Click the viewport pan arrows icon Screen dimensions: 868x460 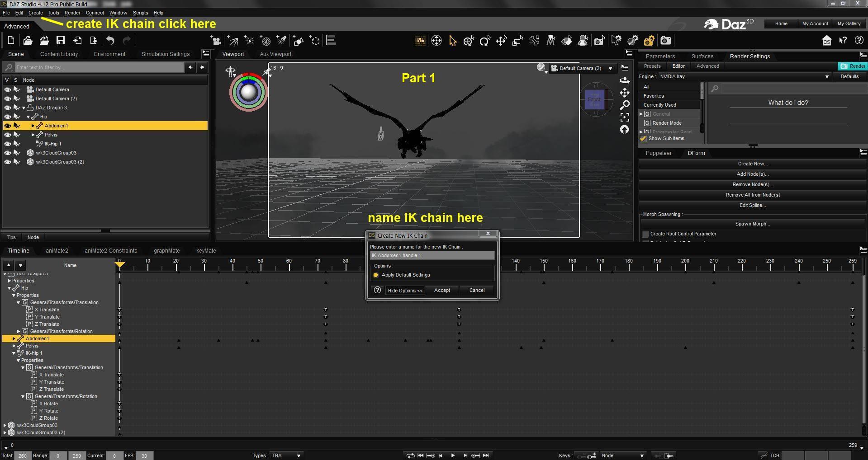pyautogui.click(x=625, y=93)
